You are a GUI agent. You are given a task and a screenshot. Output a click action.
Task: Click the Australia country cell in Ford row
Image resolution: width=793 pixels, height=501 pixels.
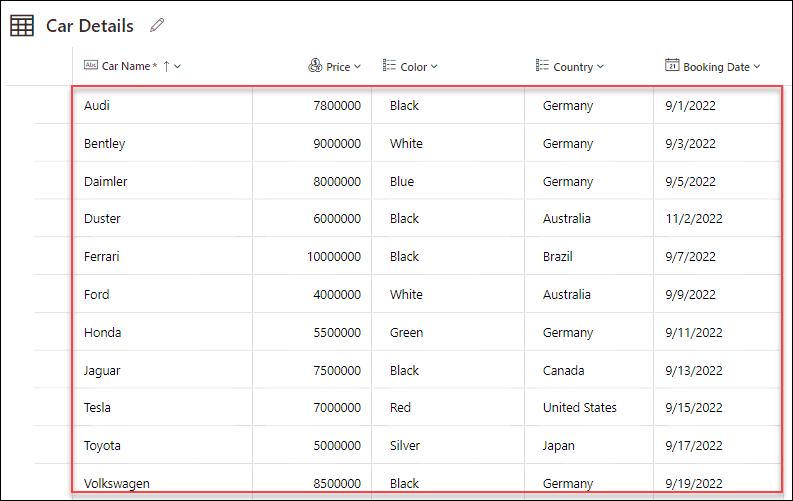[x=589, y=294]
